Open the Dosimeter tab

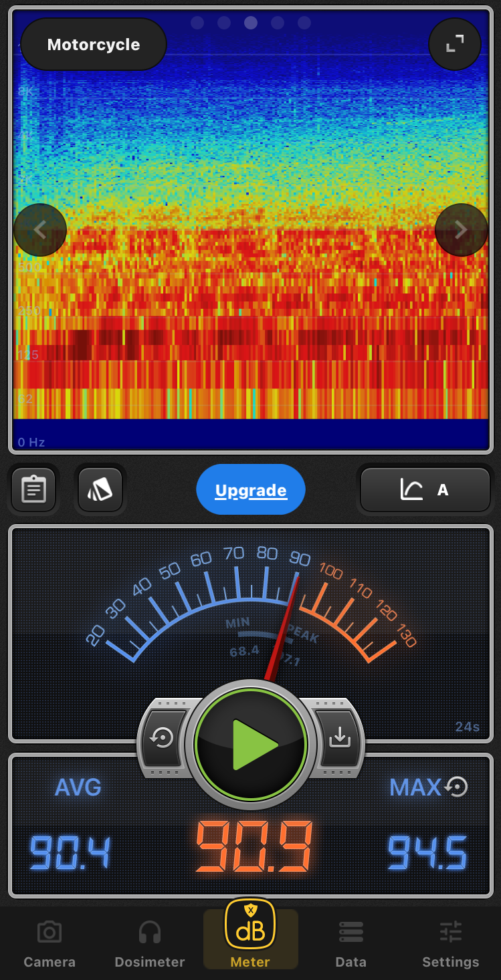[x=150, y=944]
